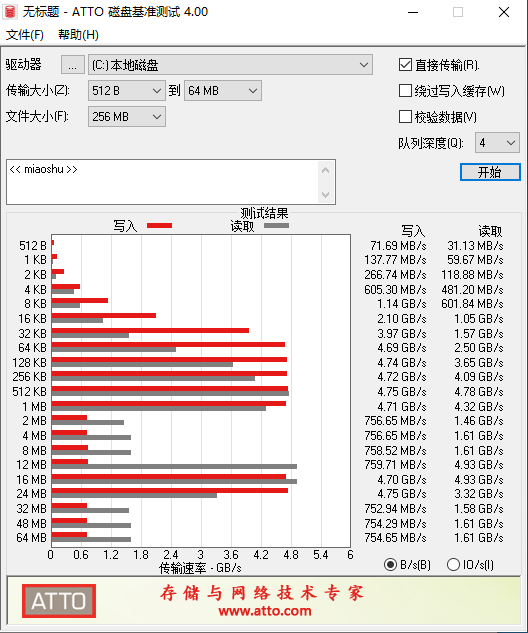
Task: Click the description box up arrow
Action: [x=325, y=171]
